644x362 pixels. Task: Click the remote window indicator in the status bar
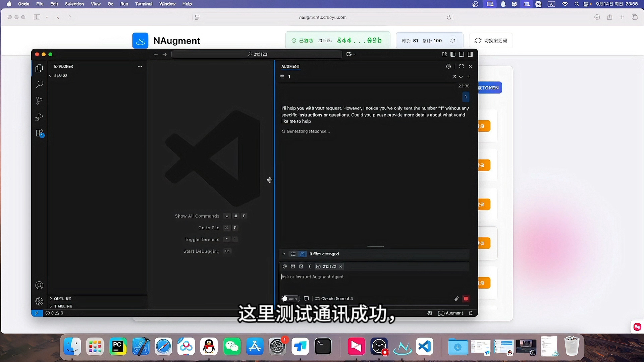pyautogui.click(x=37, y=313)
